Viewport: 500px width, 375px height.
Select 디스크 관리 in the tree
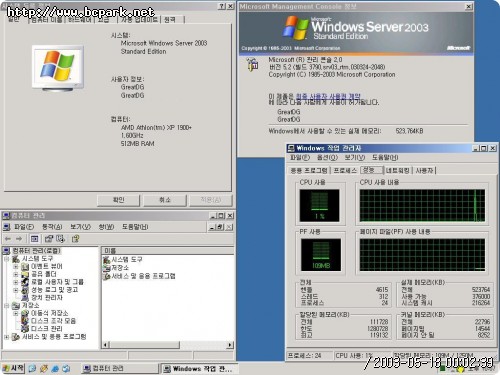pyautogui.click(x=46, y=329)
